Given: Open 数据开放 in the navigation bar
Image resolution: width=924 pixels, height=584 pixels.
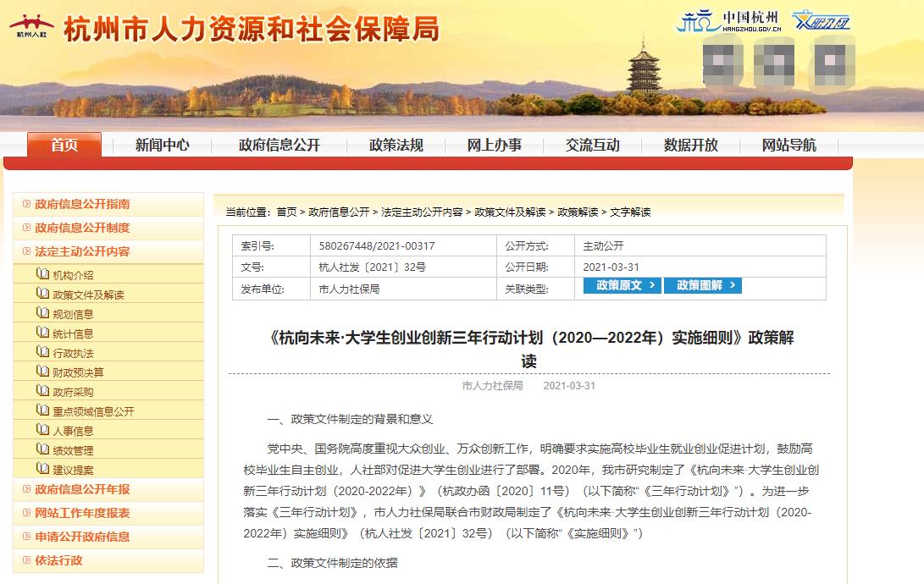Looking at the screenshot, I should [690, 145].
